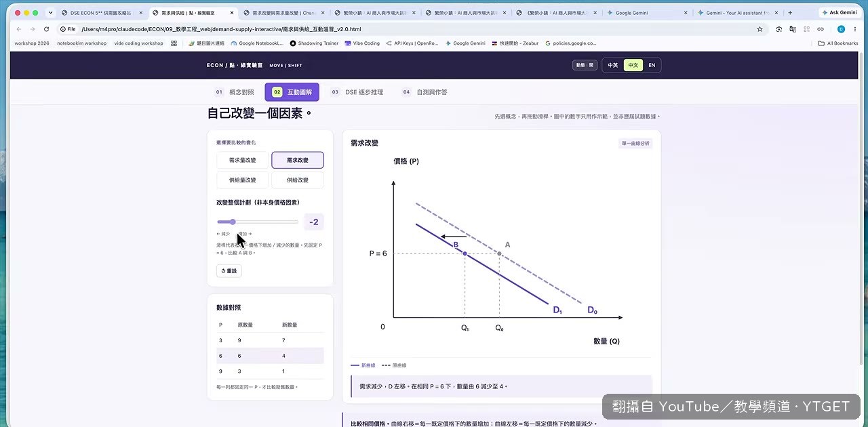Viewport: 868px width, 427px height.
Task: Open a new tab with plus icon
Action: 790,12
